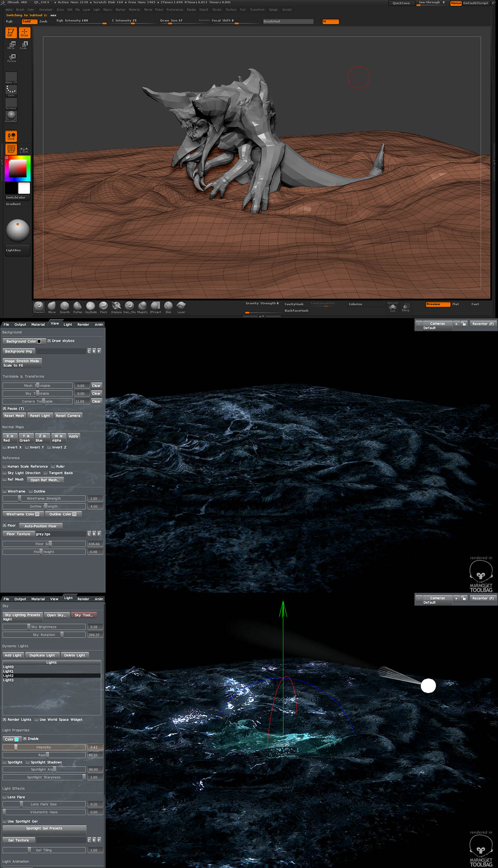Screen dimensions: 498x868
Task: Choose the Move brush in brush shelf
Action: (52, 307)
